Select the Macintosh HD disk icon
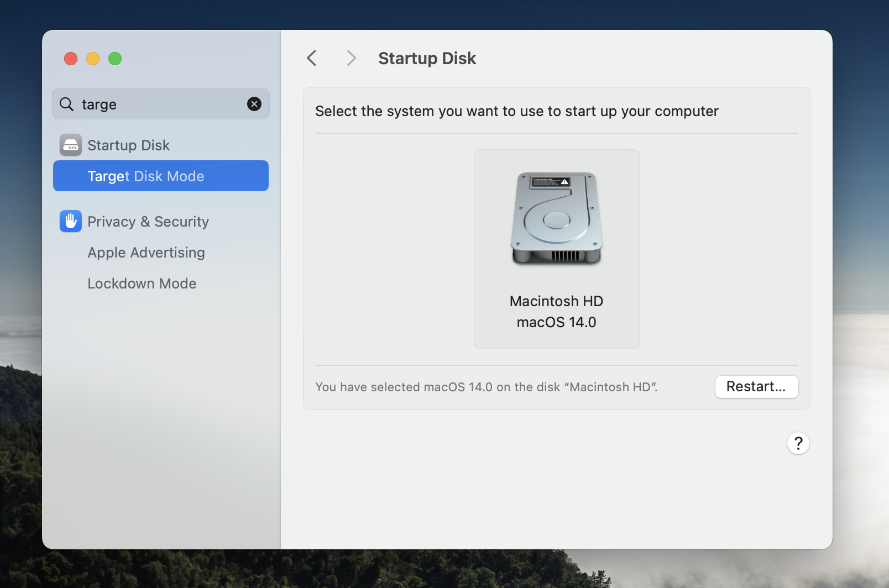This screenshot has width=889, height=588. tap(557, 218)
